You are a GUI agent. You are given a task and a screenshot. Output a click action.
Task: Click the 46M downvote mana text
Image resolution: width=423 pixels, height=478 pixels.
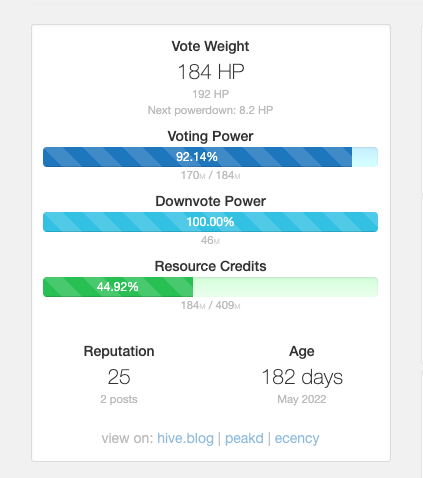click(x=210, y=240)
